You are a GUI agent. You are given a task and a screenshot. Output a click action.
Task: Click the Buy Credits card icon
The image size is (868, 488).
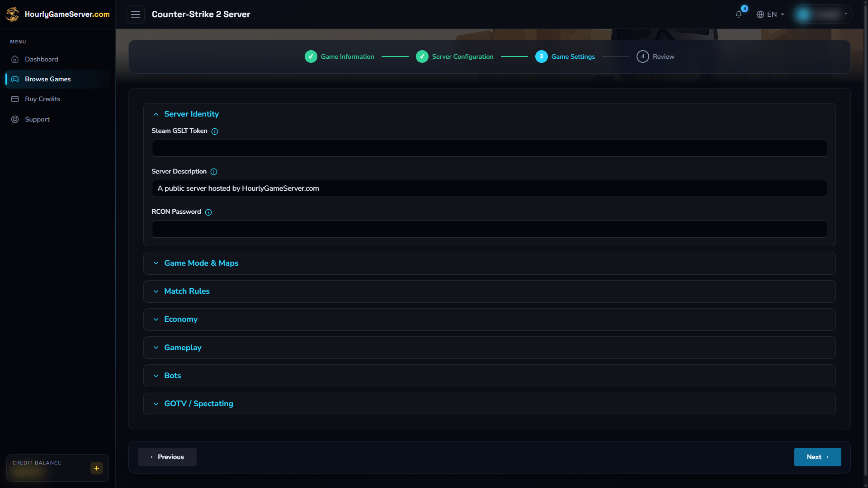click(x=15, y=99)
